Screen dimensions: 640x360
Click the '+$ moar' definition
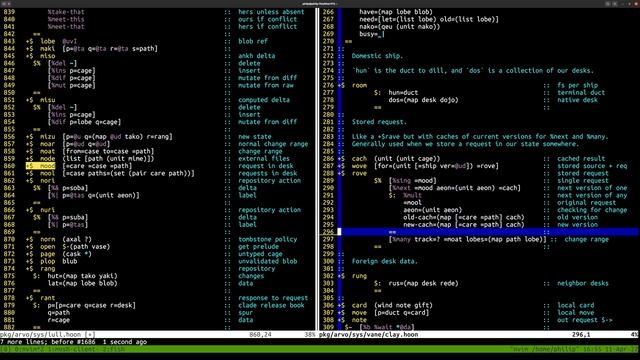pyautogui.click(x=40, y=144)
